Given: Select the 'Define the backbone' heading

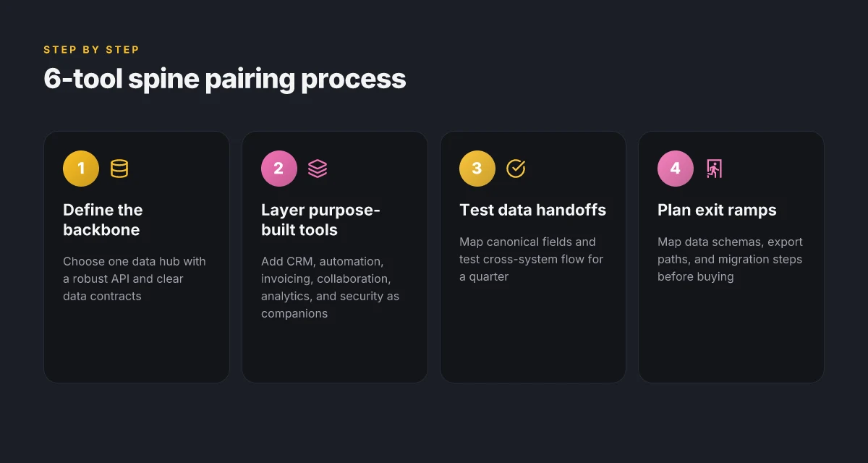Looking at the screenshot, I should pos(103,220).
